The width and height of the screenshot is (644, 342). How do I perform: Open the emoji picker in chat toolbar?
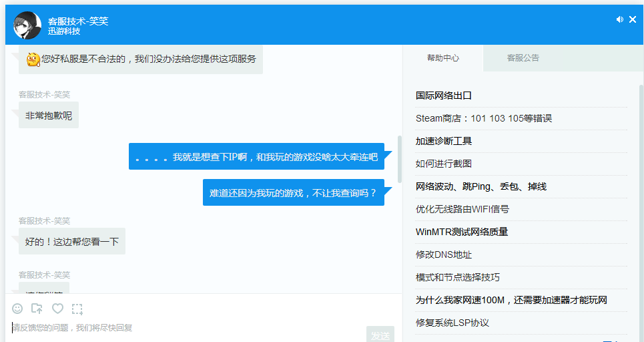point(17,309)
